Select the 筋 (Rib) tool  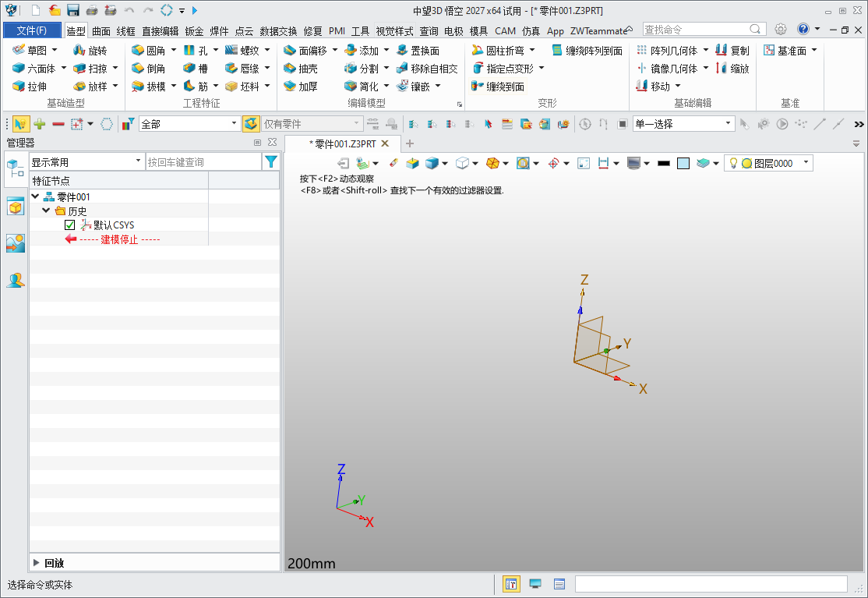(196, 87)
